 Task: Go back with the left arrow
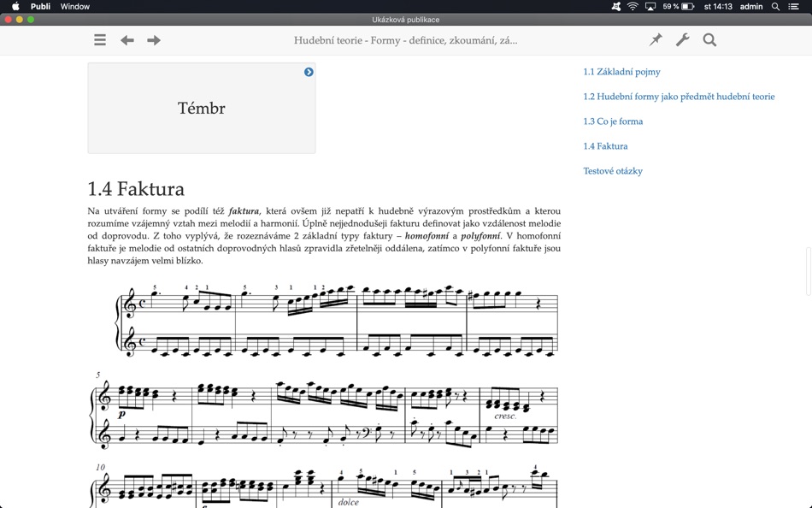click(x=127, y=40)
